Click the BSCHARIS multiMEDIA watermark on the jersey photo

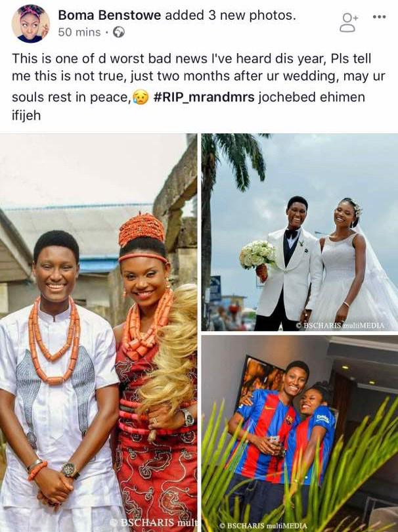[x=263, y=526]
